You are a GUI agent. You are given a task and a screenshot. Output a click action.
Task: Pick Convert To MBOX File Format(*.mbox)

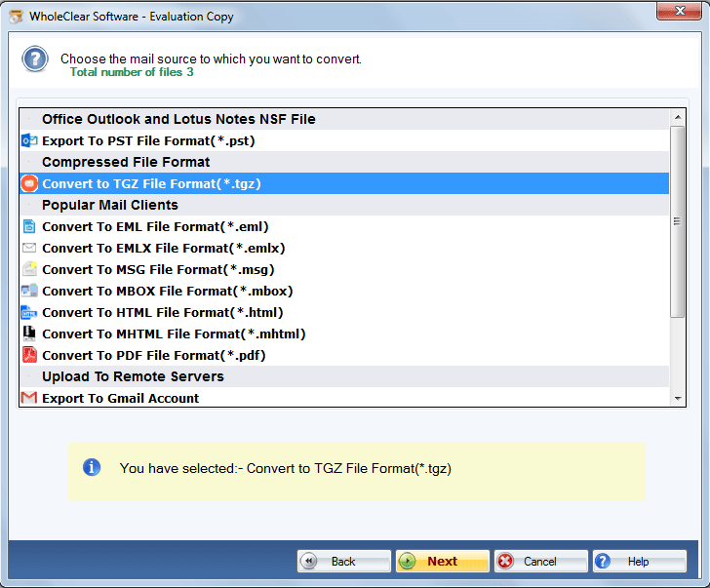tap(344, 291)
